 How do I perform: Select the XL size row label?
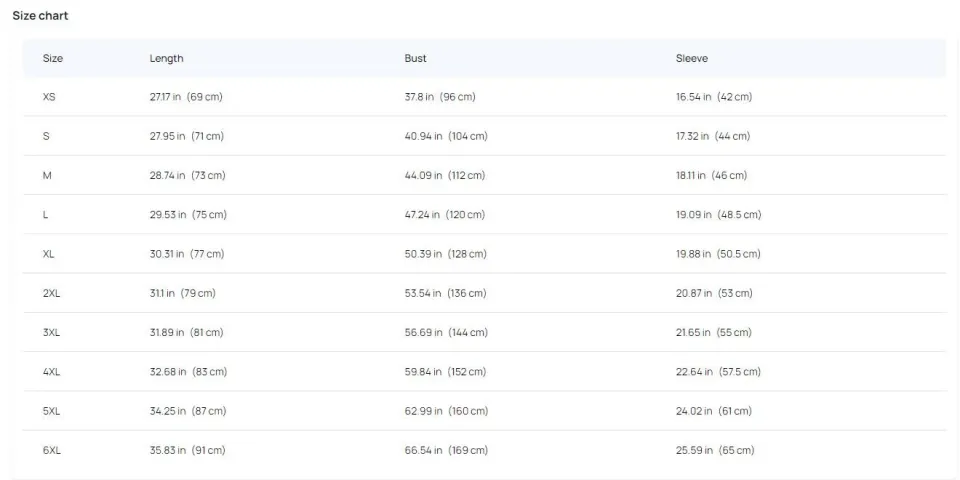(49, 254)
